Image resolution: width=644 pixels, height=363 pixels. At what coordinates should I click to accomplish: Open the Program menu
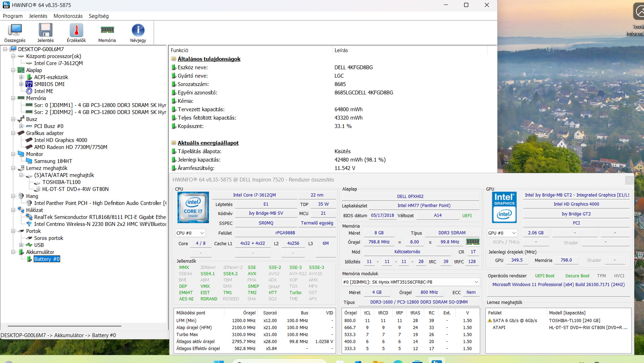(13, 16)
